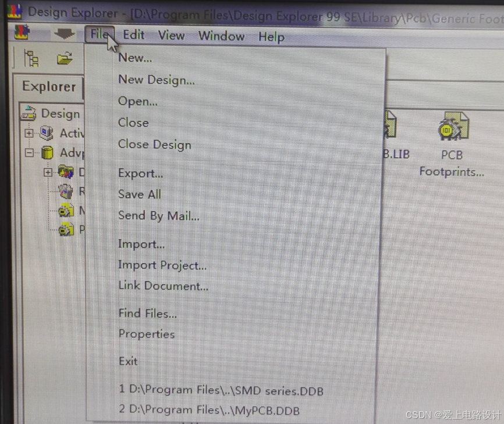The image size is (504, 424).
Task: Expand the Activ... tree node
Action: tap(29, 133)
